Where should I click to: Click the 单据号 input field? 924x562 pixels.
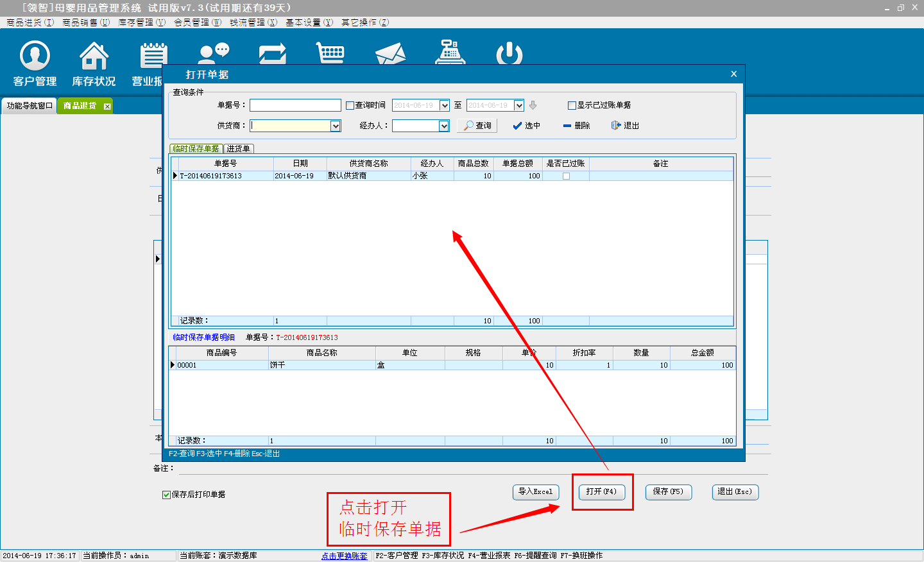pos(295,105)
